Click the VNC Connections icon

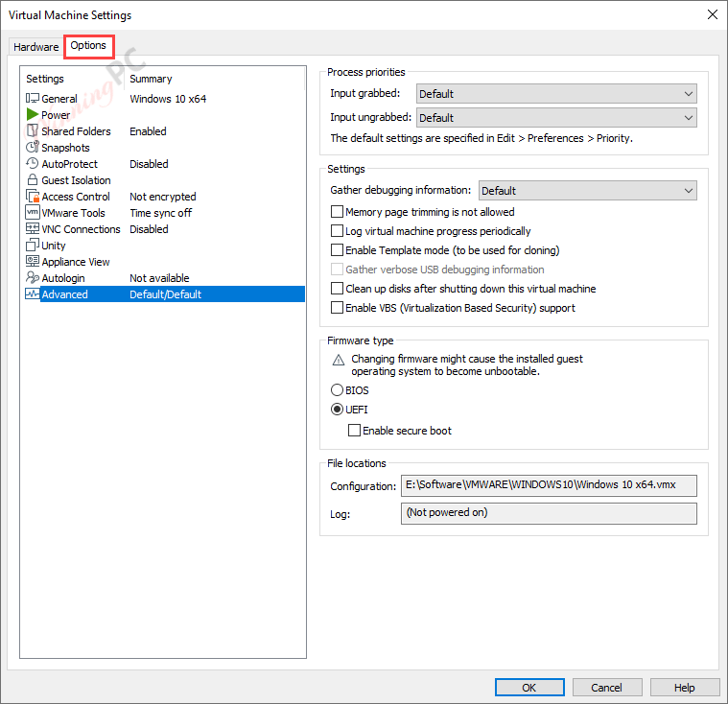(x=32, y=228)
